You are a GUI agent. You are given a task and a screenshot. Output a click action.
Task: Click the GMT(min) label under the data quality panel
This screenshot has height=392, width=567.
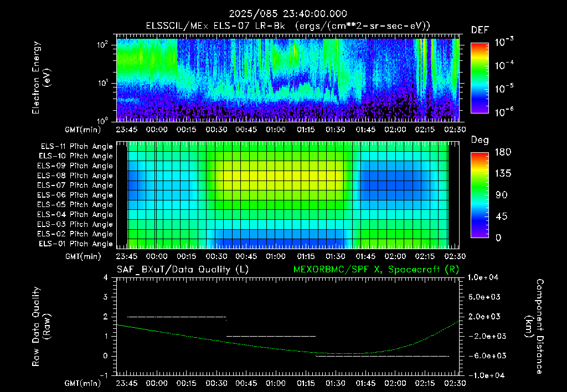pyautogui.click(x=83, y=383)
